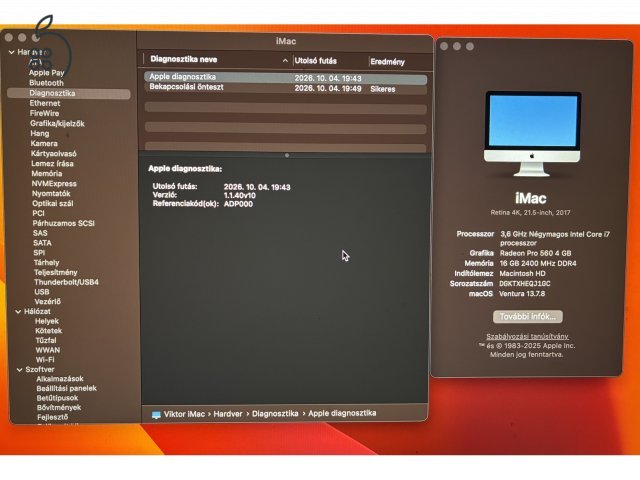Click Diagnosztika in the path bar
The width and height of the screenshot is (640, 480).
click(x=275, y=414)
